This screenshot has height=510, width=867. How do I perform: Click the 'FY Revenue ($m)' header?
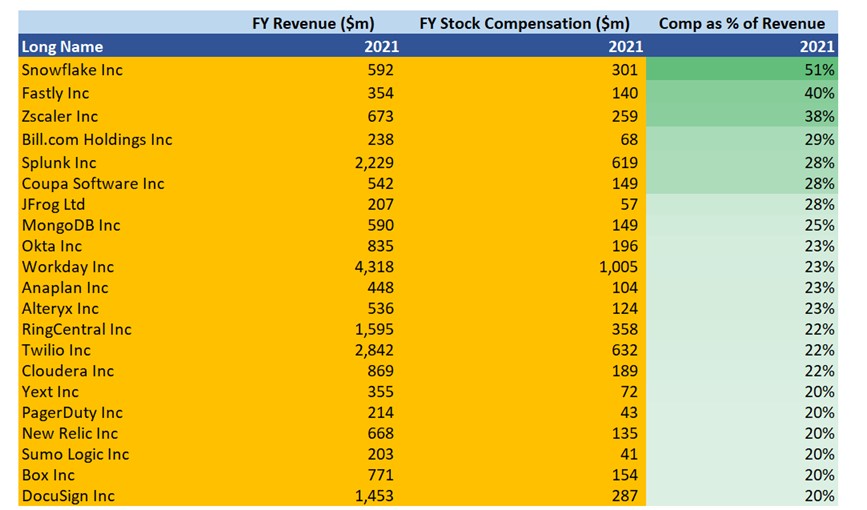(313, 24)
